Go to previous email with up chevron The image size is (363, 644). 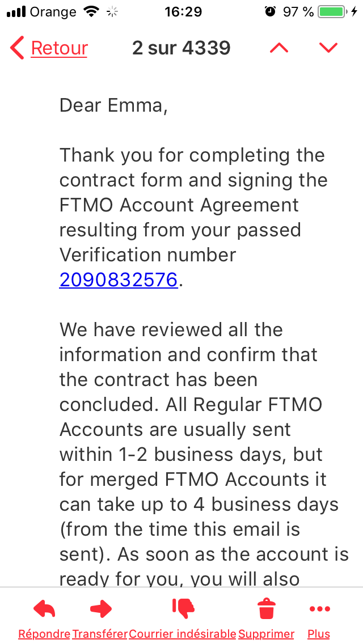click(279, 48)
